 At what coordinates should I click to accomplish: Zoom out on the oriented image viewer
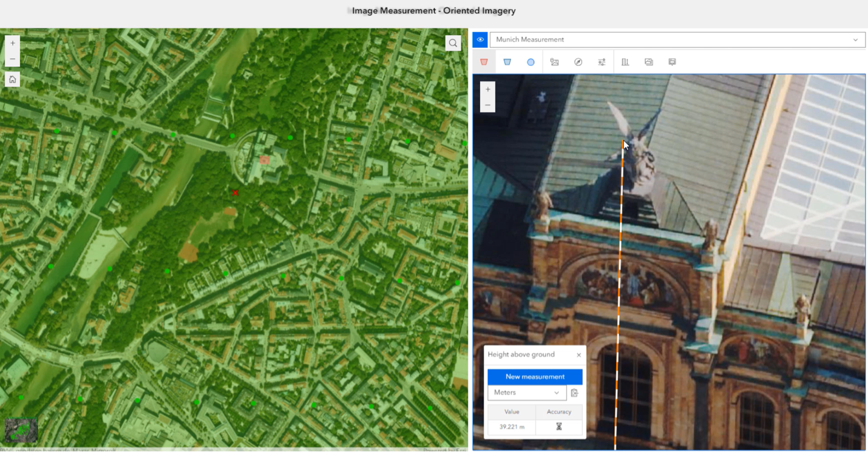click(487, 105)
